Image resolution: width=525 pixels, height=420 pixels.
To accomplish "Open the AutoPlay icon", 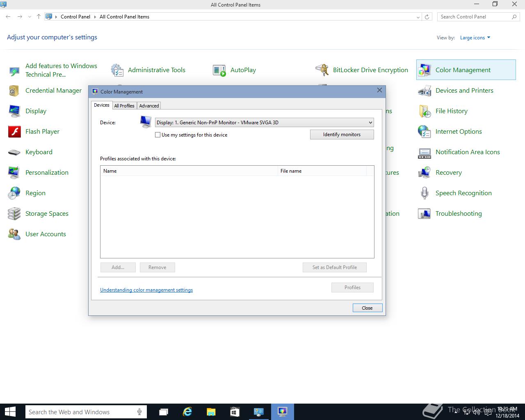I will click(219, 70).
